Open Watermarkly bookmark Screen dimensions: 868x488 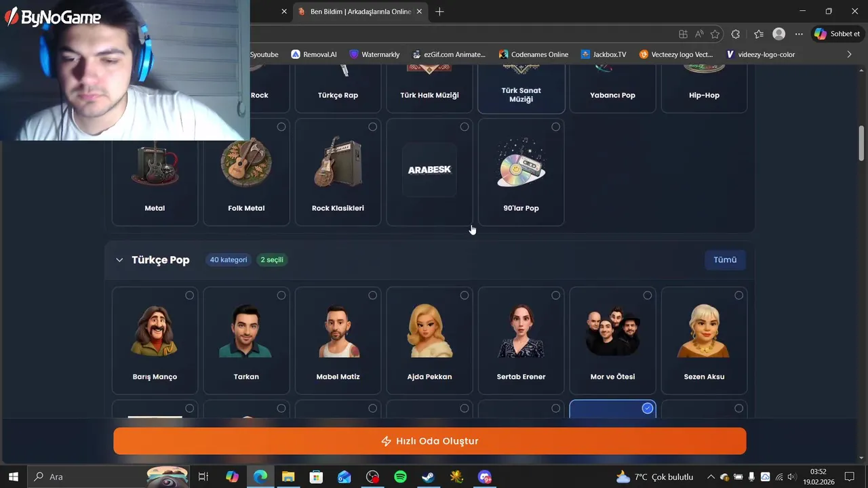(x=374, y=54)
